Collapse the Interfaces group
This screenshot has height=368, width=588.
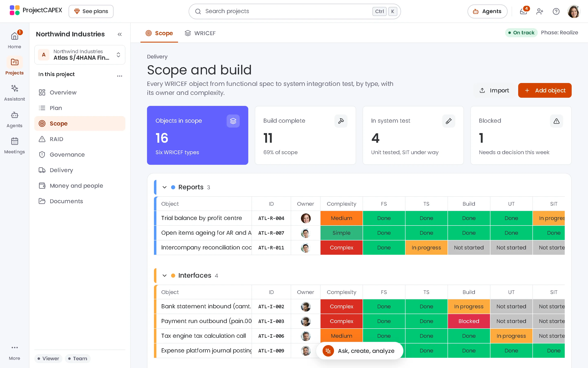(x=165, y=276)
